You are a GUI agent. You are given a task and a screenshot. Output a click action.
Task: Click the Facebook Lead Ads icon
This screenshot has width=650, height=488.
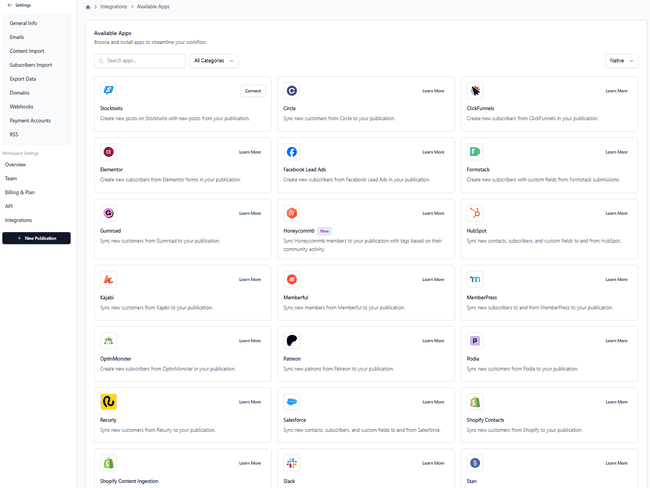coord(291,152)
